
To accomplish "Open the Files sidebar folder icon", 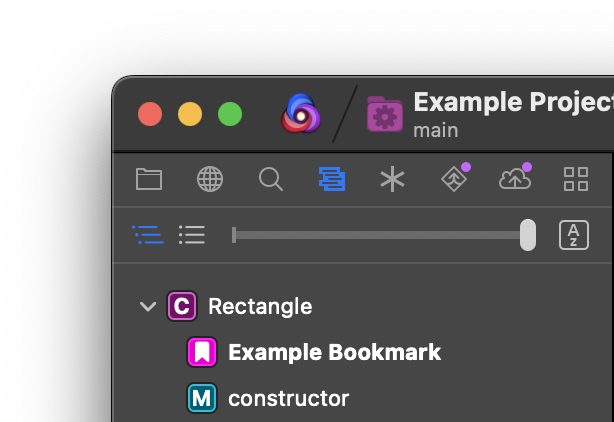I will pyautogui.click(x=149, y=179).
